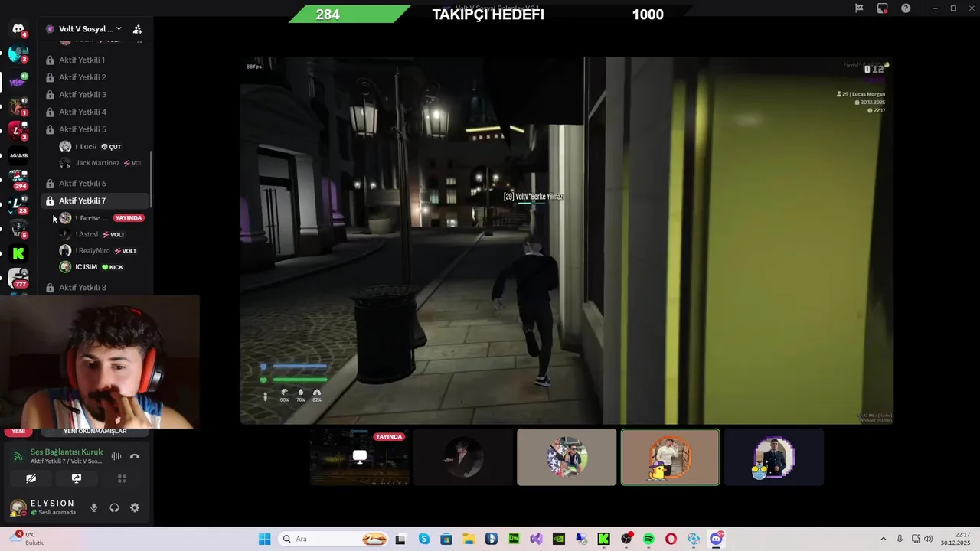
Task: Select Aktif Yetkili 5 voice channel
Action: (95, 129)
